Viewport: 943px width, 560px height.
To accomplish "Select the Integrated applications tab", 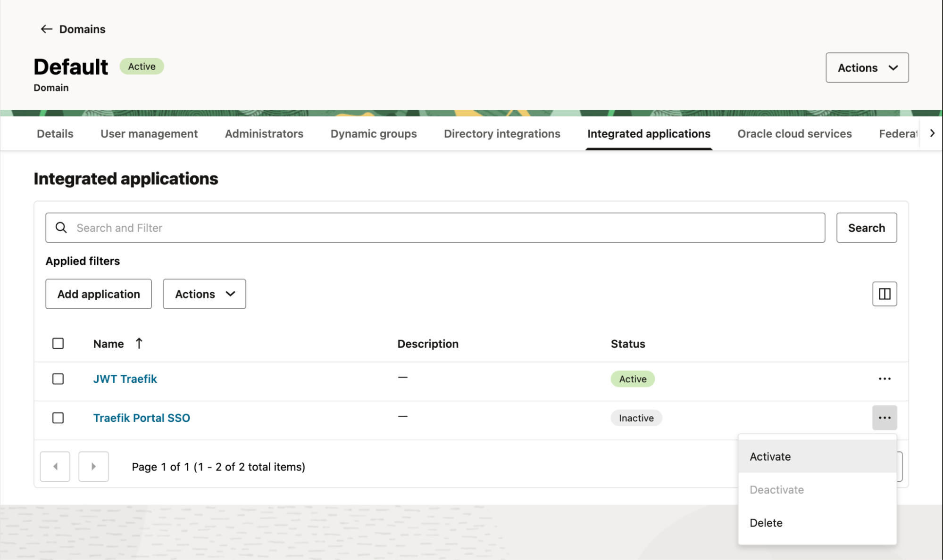I will (x=649, y=134).
